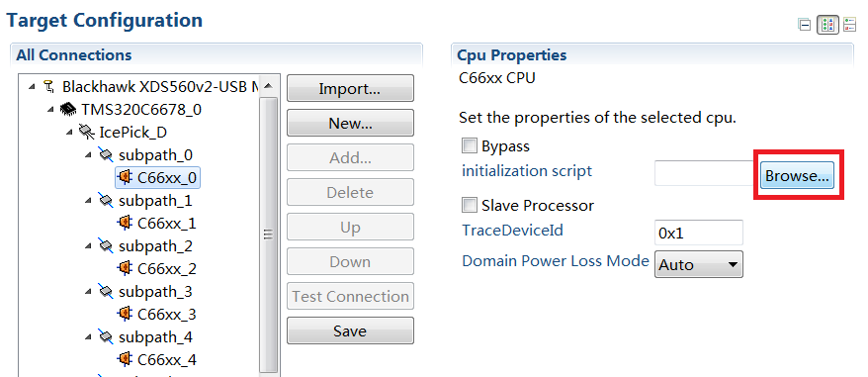This screenshot has height=377, width=868.
Task: Click the Save button
Action: coord(350,330)
